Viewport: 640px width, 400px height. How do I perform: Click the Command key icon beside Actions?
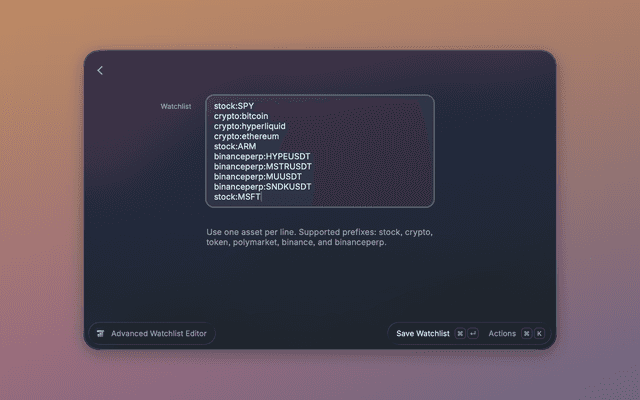[x=527, y=333]
